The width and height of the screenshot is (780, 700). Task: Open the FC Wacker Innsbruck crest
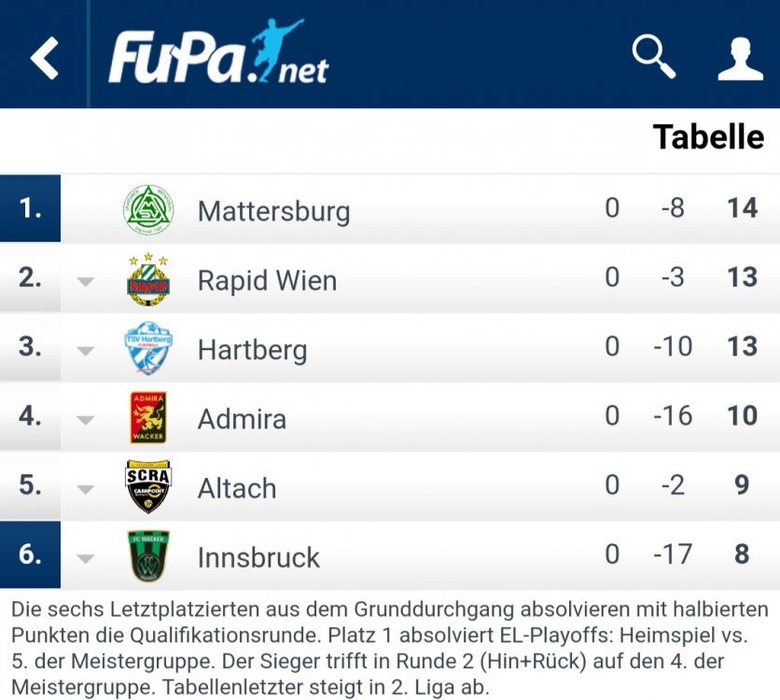coord(148,555)
